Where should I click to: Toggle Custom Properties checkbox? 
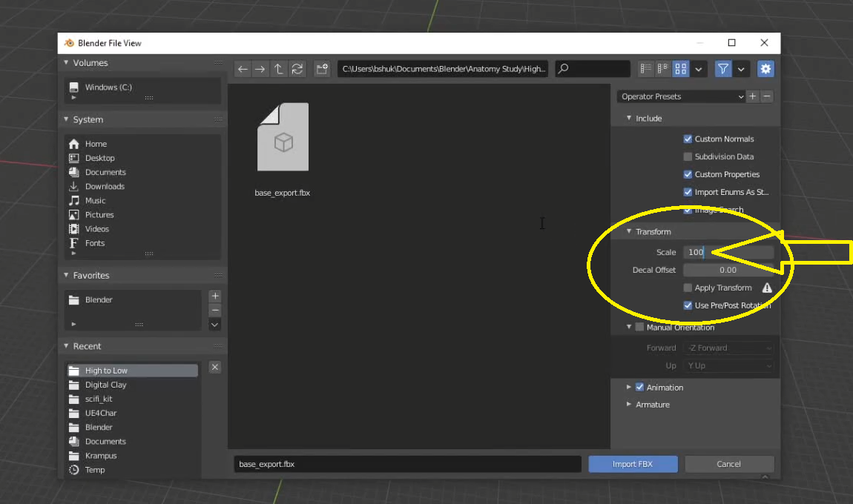tap(688, 174)
